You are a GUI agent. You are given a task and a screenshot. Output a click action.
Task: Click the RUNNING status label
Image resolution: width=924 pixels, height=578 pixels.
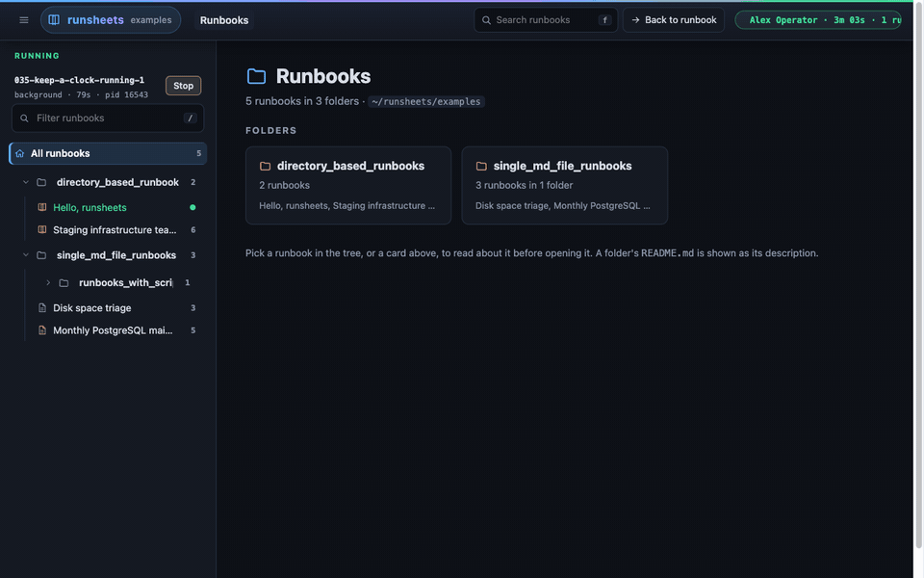[37, 56]
